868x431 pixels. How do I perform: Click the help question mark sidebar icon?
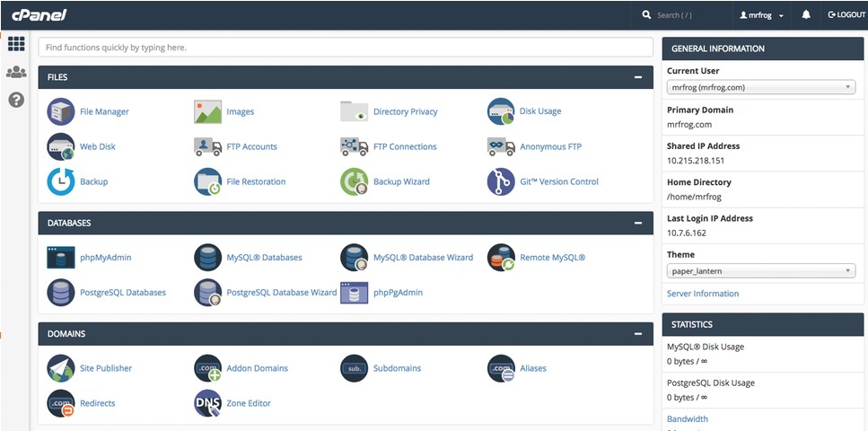16,101
